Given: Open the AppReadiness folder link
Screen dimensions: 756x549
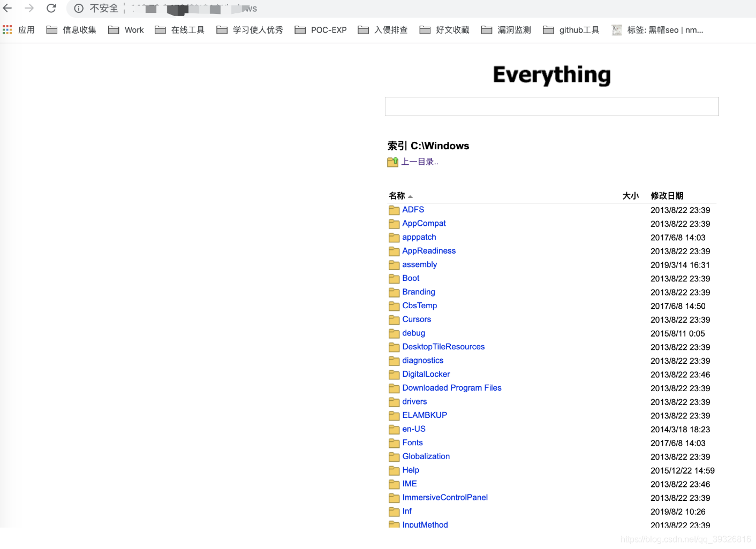Looking at the screenshot, I should click(x=429, y=251).
